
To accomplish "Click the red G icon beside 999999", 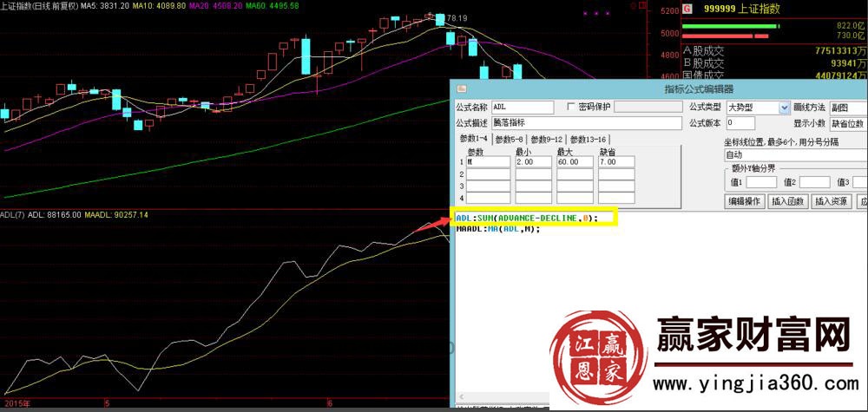I will tap(687, 8).
